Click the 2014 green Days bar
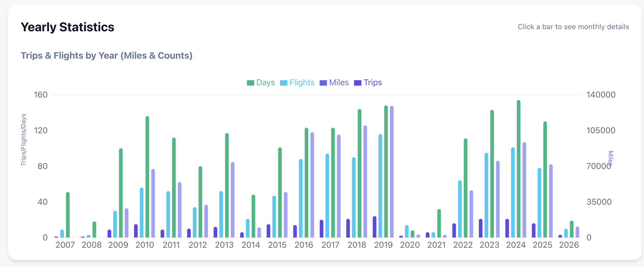Image resolution: width=644 pixels, height=267 pixels. point(253,216)
